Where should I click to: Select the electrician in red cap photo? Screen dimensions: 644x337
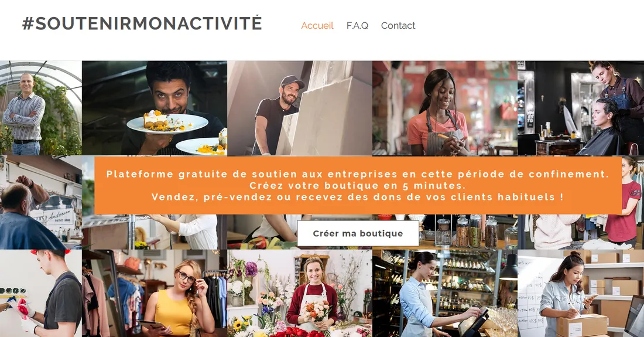coord(40,294)
